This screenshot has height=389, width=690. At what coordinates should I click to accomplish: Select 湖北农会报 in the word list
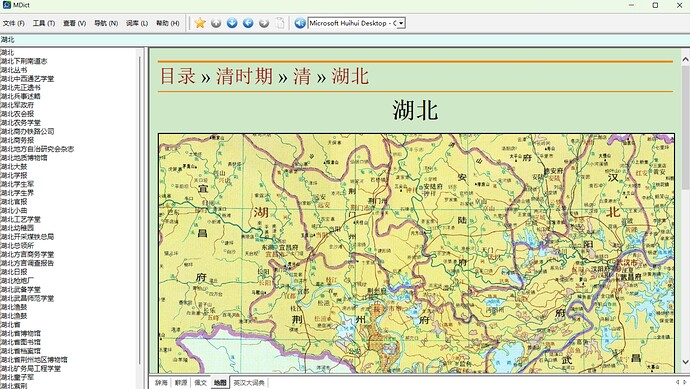(x=17, y=114)
